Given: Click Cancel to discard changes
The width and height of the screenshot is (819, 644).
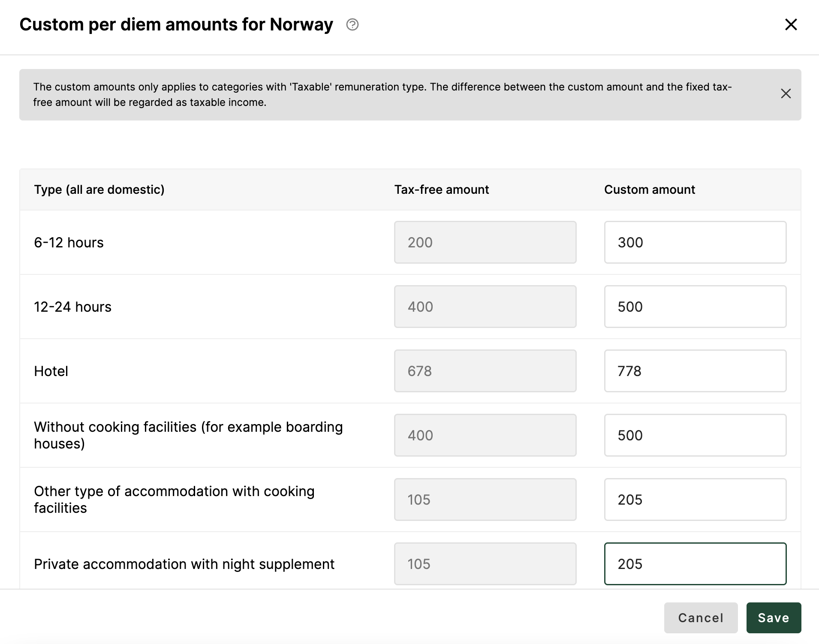Looking at the screenshot, I should tap(701, 617).
